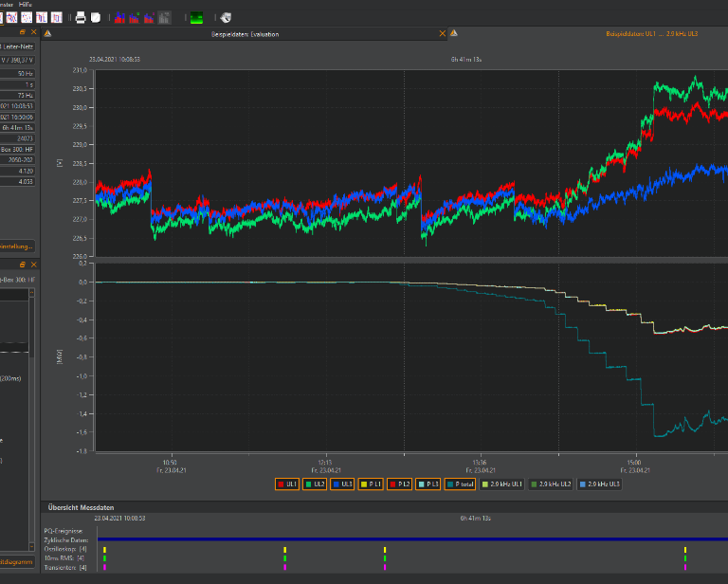Viewport: 728px width, 584px height.
Task: Close the lower left panel
Action: (x=33, y=265)
